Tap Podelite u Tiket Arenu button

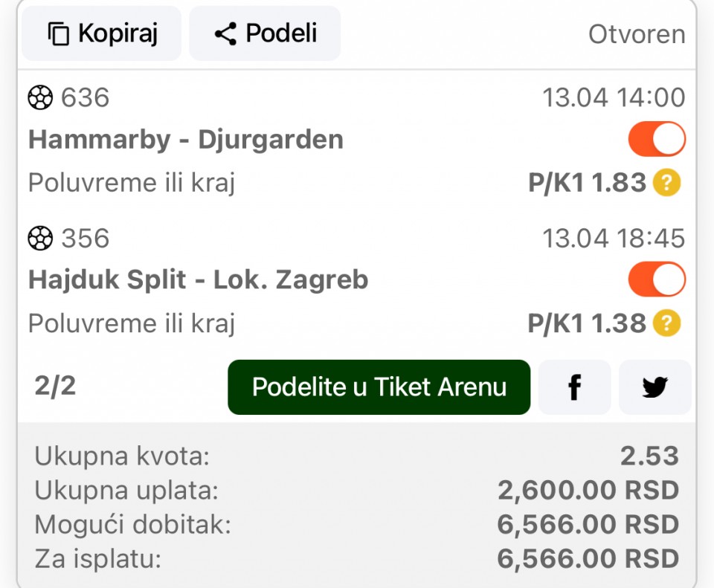379,387
